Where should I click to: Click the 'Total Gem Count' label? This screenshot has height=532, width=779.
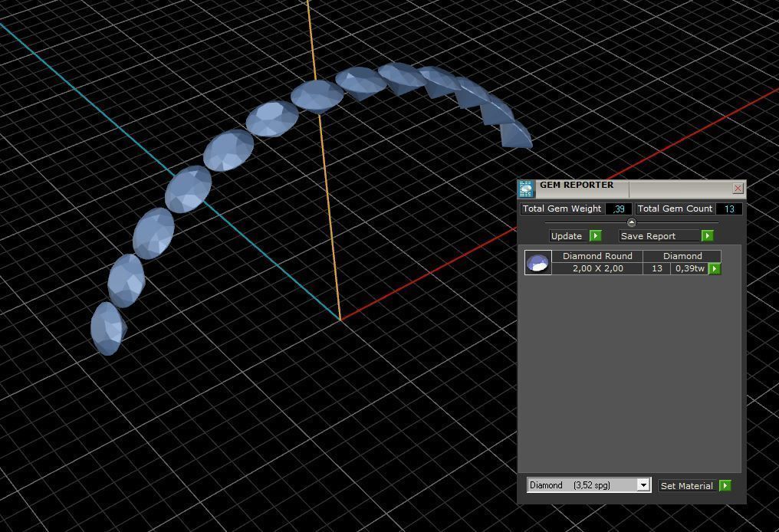click(675, 209)
